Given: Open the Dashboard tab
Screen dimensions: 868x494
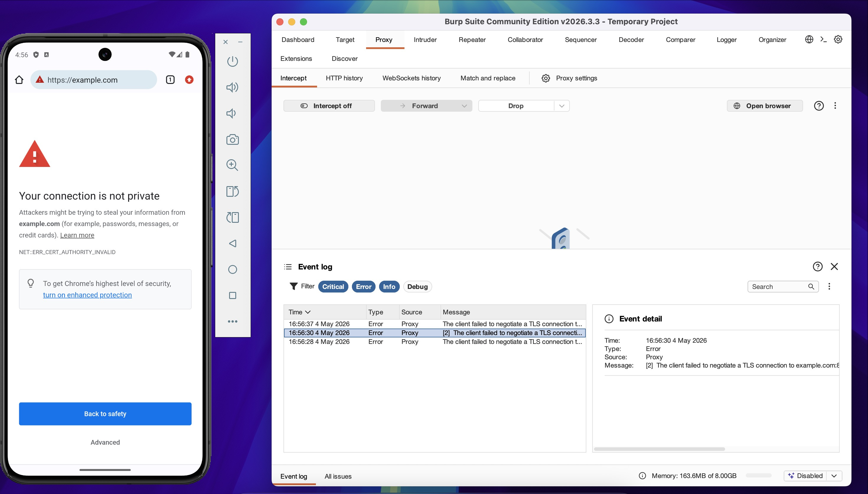Looking at the screenshot, I should [x=298, y=40].
